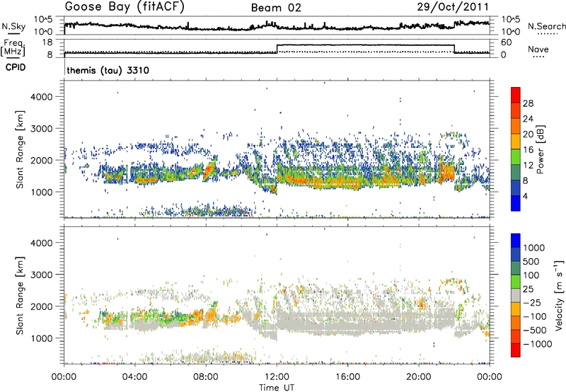Select the 'Slant Range [km]' label of the power panel
566x392 pixels.
20,149
